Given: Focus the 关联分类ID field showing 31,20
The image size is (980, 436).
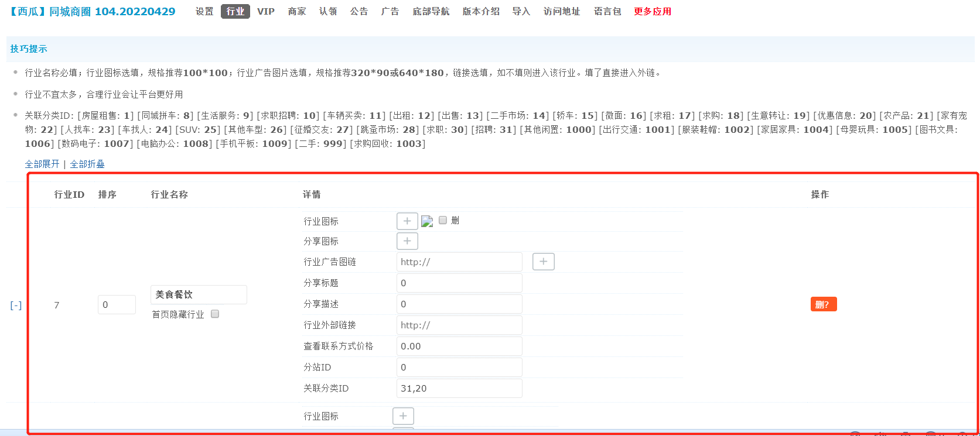Looking at the screenshot, I should 459,388.
